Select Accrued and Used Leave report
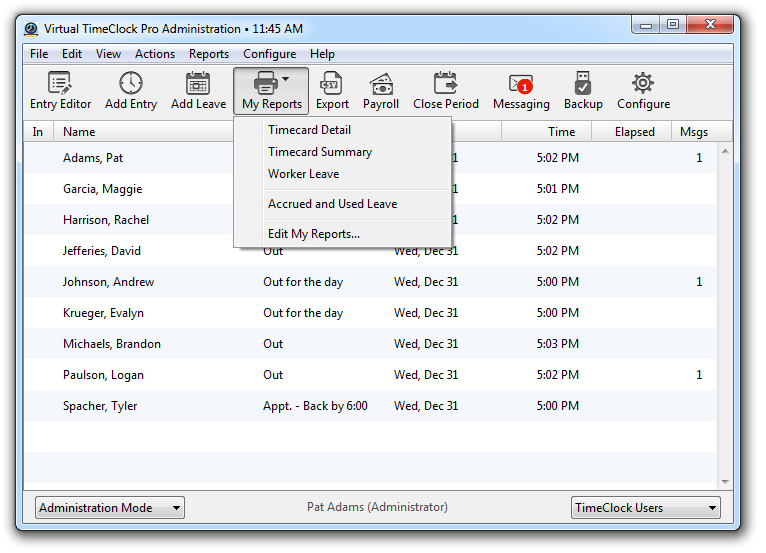This screenshot has width=766, height=553. pyautogui.click(x=342, y=204)
